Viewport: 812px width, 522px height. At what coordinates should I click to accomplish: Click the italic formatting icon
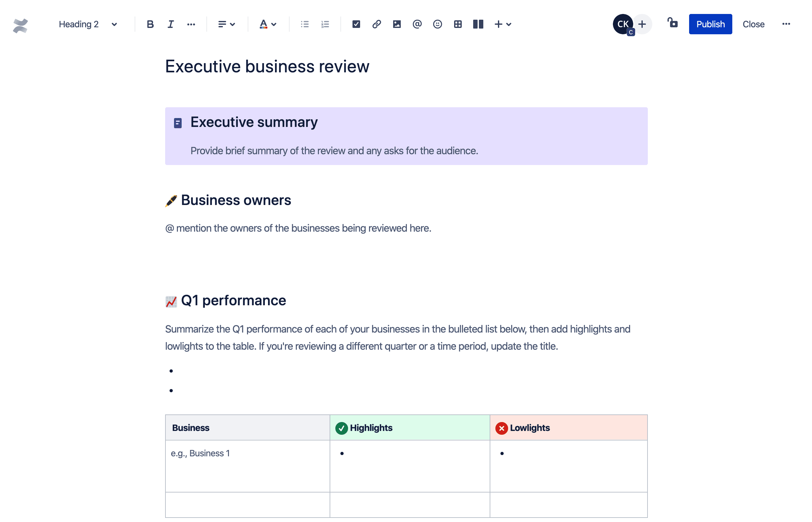170,24
